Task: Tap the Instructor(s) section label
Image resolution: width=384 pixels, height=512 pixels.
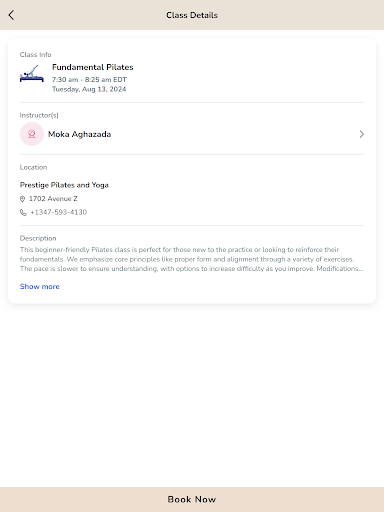Action: (39, 115)
